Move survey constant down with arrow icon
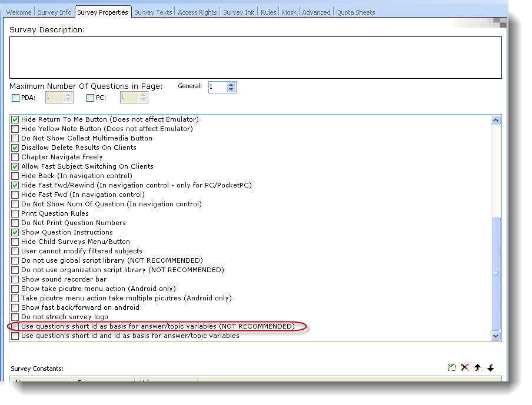This screenshot has height=405, width=532. 491,368
